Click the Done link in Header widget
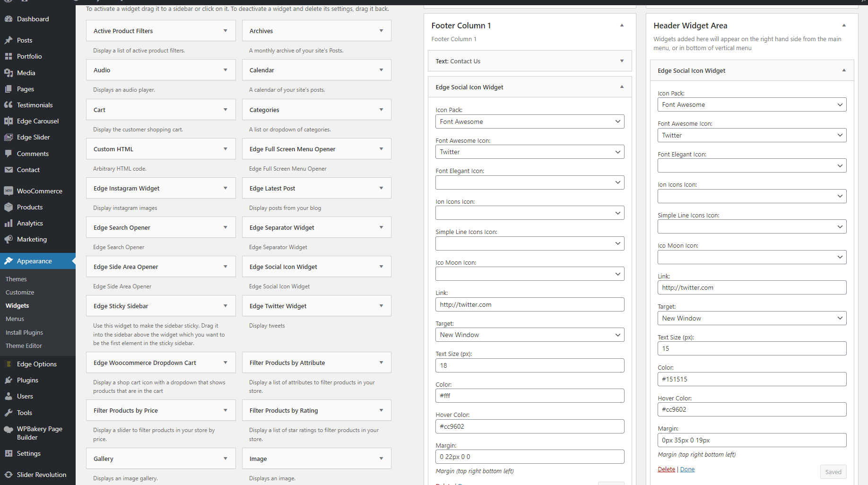 (x=687, y=469)
